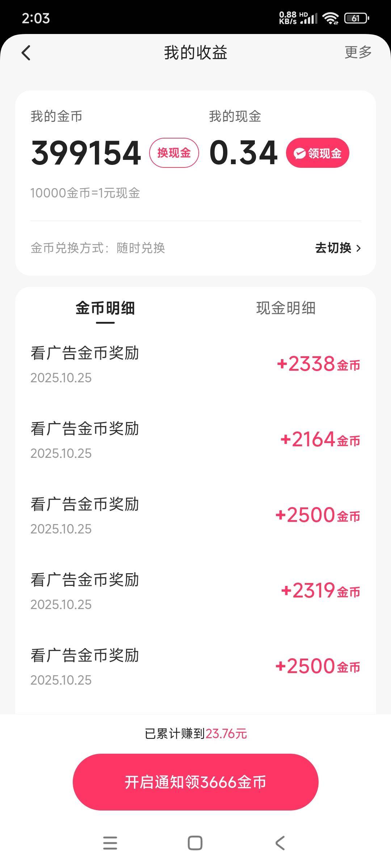Tap the back arrow at top left

pyautogui.click(x=26, y=53)
